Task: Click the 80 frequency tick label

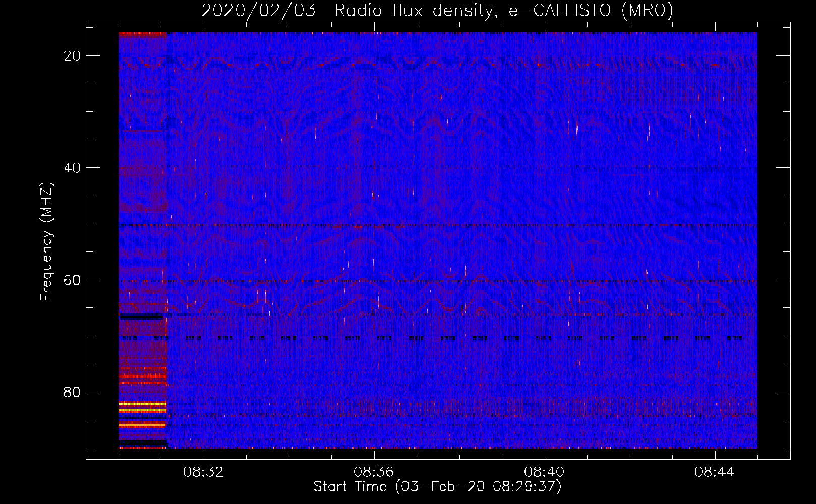Action: coord(72,392)
